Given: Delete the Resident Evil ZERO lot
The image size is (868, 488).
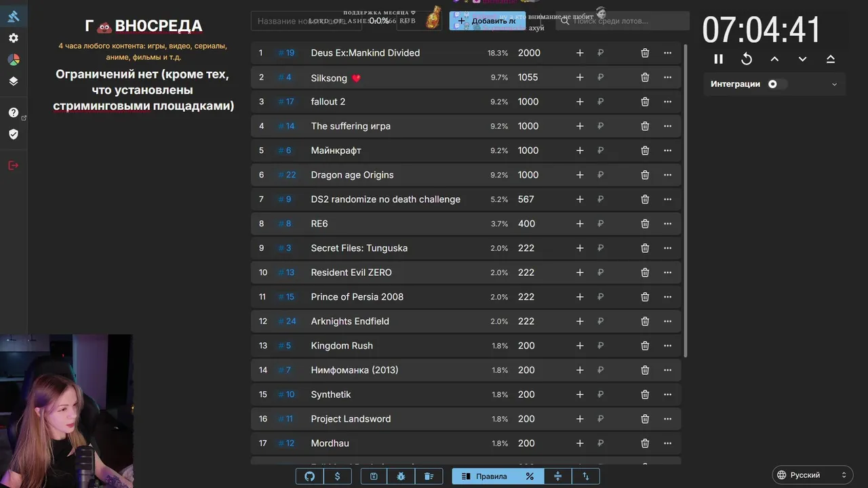Looking at the screenshot, I should [645, 272].
